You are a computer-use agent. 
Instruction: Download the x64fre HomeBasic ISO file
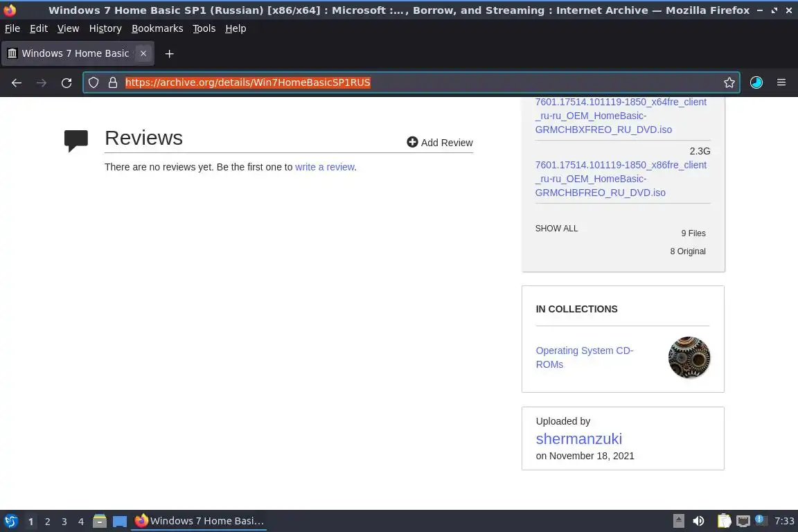click(x=621, y=116)
